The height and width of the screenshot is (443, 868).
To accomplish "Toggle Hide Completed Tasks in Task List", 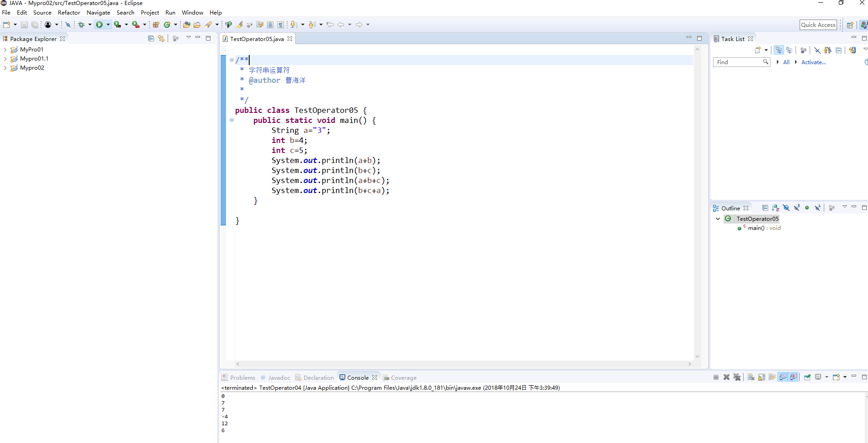I will pyautogui.click(x=817, y=51).
